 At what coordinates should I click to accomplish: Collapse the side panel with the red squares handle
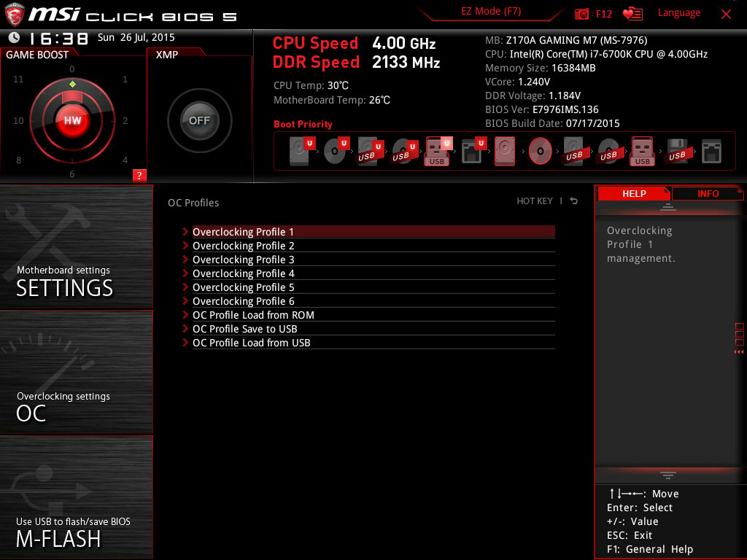point(739,338)
